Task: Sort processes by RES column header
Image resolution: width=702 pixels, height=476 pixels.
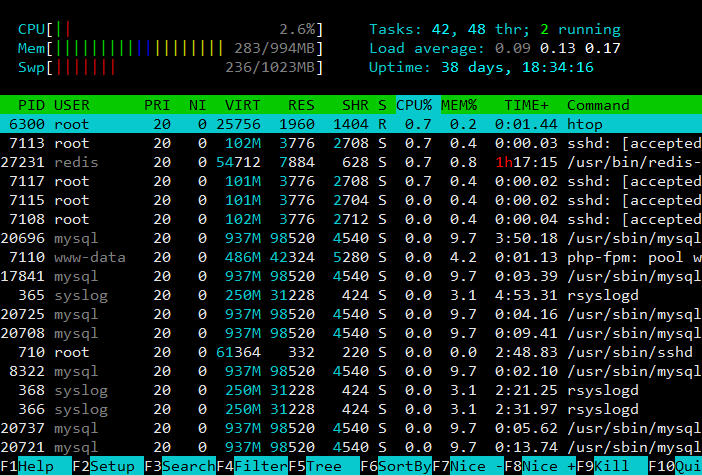Action: [301, 105]
